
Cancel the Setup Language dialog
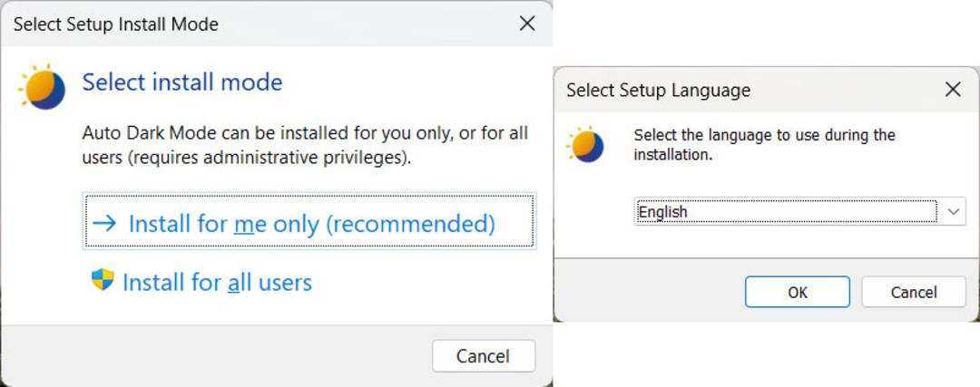click(913, 292)
